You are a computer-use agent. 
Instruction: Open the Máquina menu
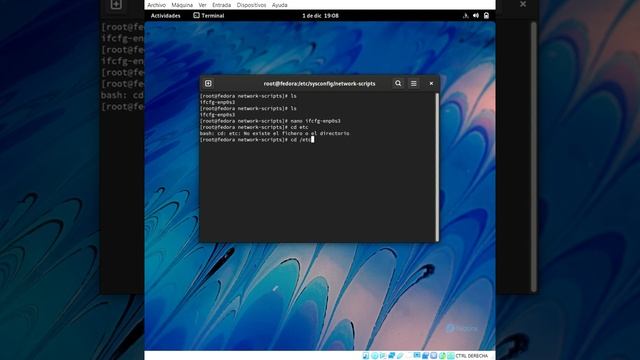click(182, 5)
